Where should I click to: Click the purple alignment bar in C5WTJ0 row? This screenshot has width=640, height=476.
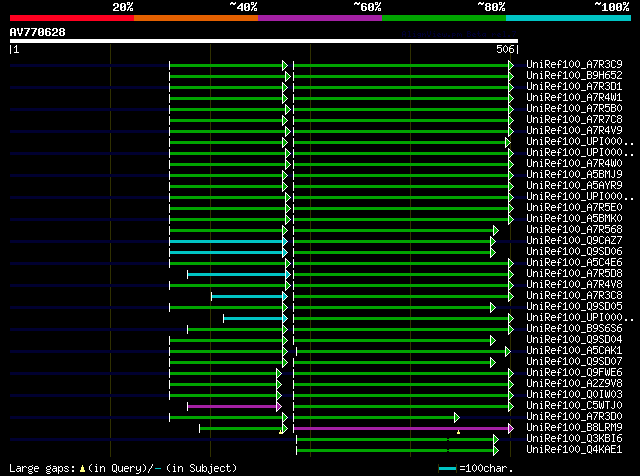point(232,407)
